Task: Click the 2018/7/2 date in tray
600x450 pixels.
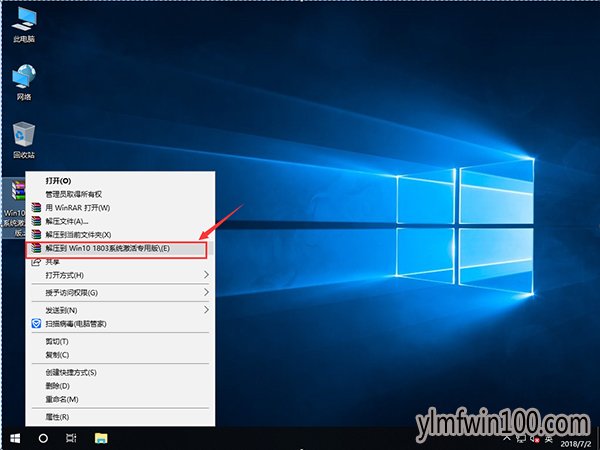Action: (x=576, y=444)
